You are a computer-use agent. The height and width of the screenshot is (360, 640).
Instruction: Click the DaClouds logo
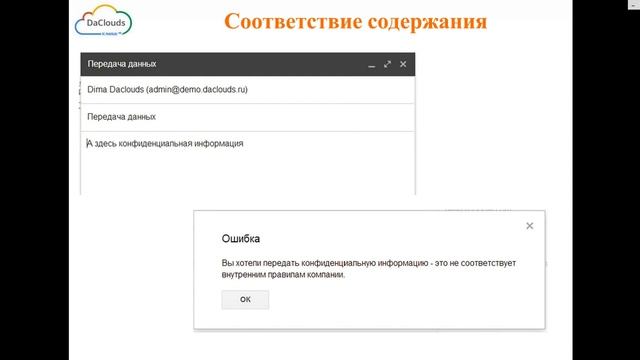click(x=104, y=20)
